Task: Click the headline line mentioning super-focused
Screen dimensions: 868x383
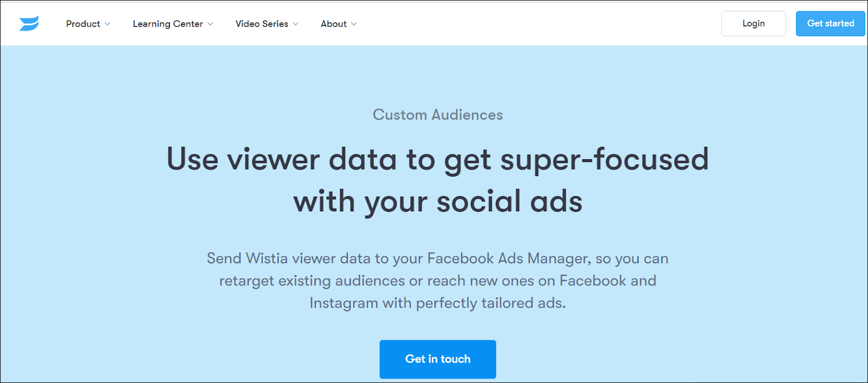Action: coord(438,159)
